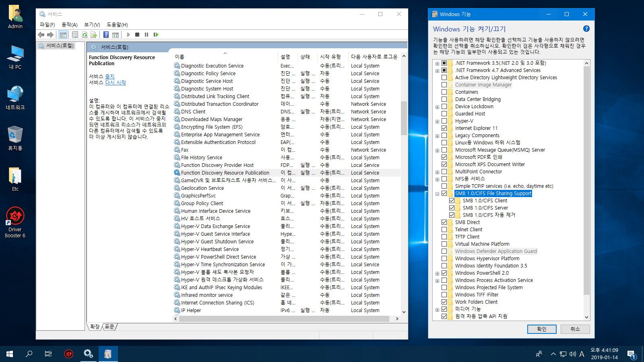
Task: Toggle Show/Hide Console Tree toolbar icon
Action: pyautogui.click(x=63, y=35)
